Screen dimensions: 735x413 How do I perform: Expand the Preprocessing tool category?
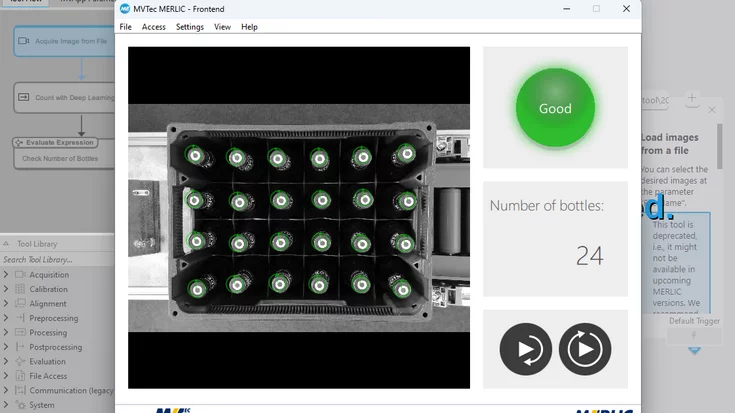pos(6,318)
